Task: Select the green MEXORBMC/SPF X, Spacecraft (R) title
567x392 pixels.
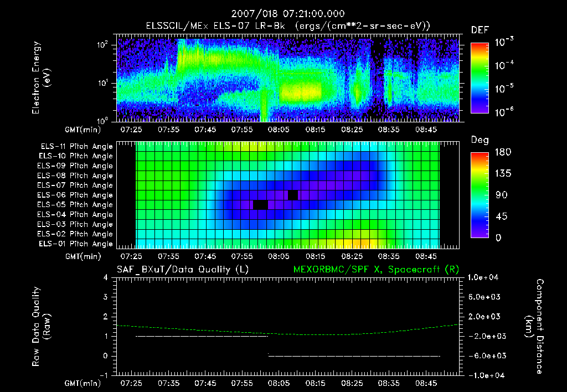Action: [x=376, y=270]
